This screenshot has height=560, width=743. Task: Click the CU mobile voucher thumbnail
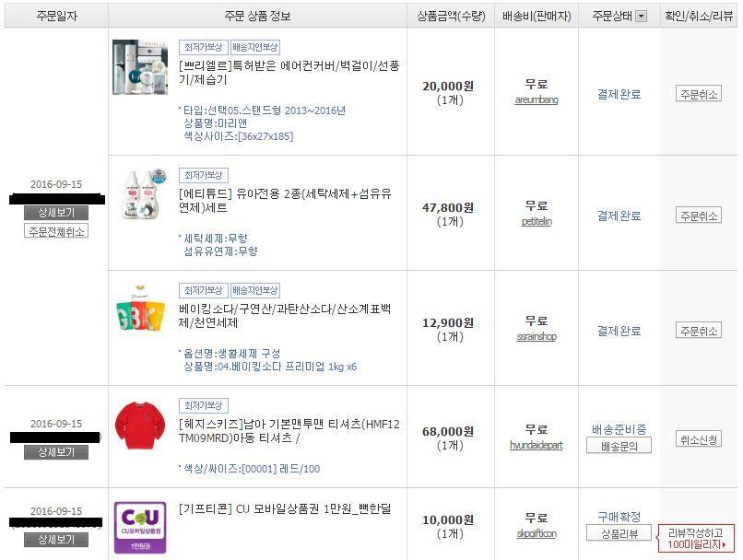tap(140, 528)
